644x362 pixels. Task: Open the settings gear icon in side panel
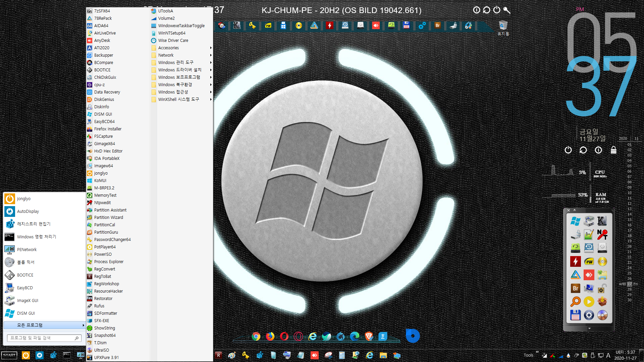(x=589, y=315)
